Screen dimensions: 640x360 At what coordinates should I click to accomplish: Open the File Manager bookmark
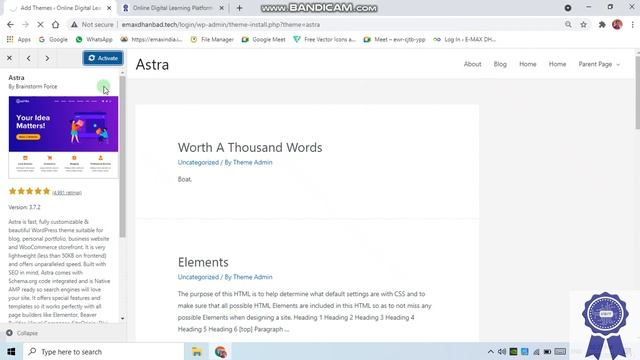(x=212, y=39)
